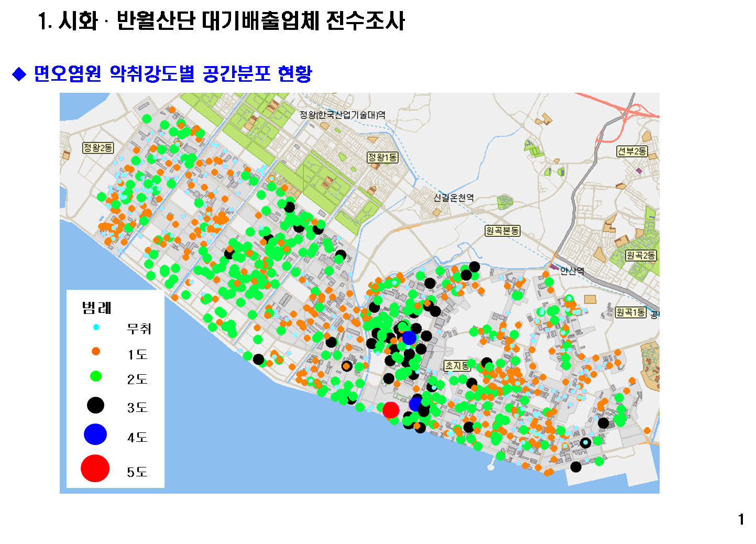Click the red 5도 circle in the legend
Screen dimensions: 756x544
coord(95,468)
